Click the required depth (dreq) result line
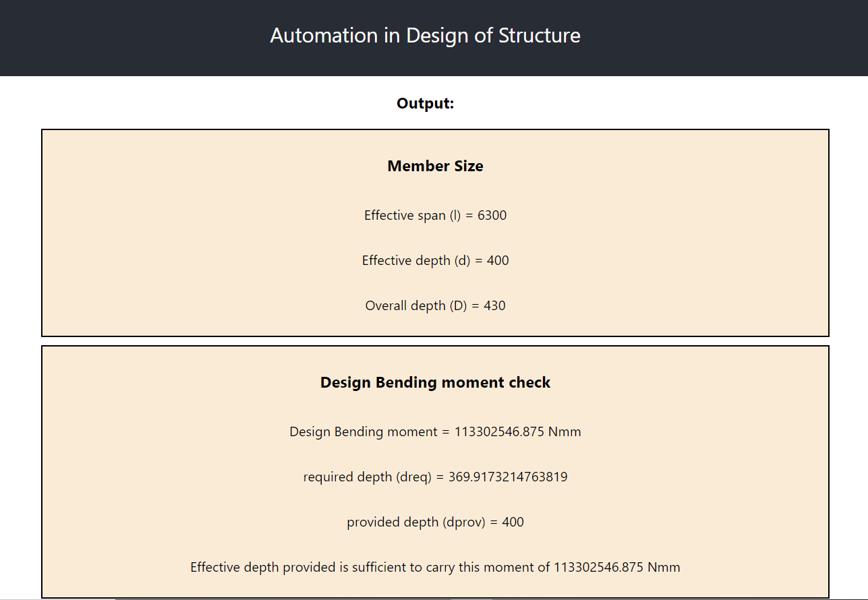Screen dimensions: 868x600 [x=435, y=477]
